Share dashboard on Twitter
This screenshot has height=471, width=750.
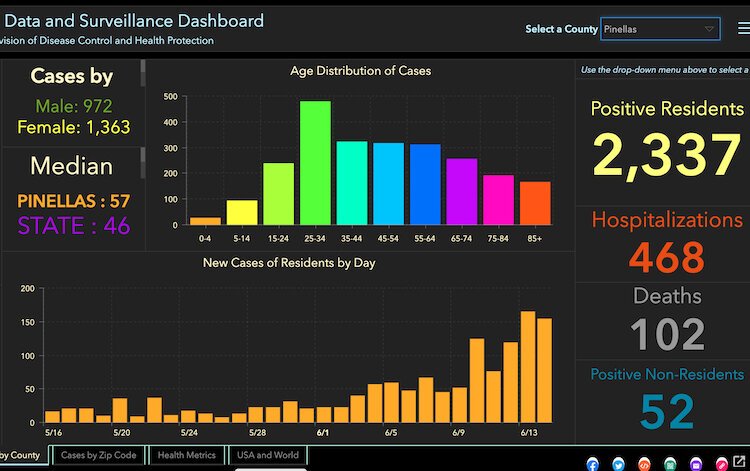618,464
